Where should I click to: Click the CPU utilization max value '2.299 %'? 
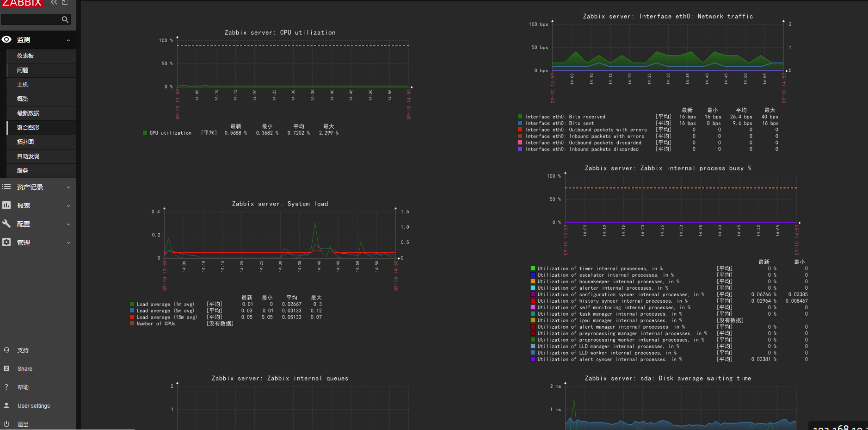329,133
